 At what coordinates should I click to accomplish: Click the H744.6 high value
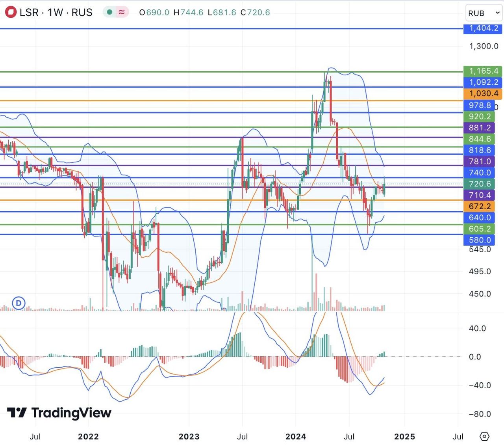tap(188, 13)
